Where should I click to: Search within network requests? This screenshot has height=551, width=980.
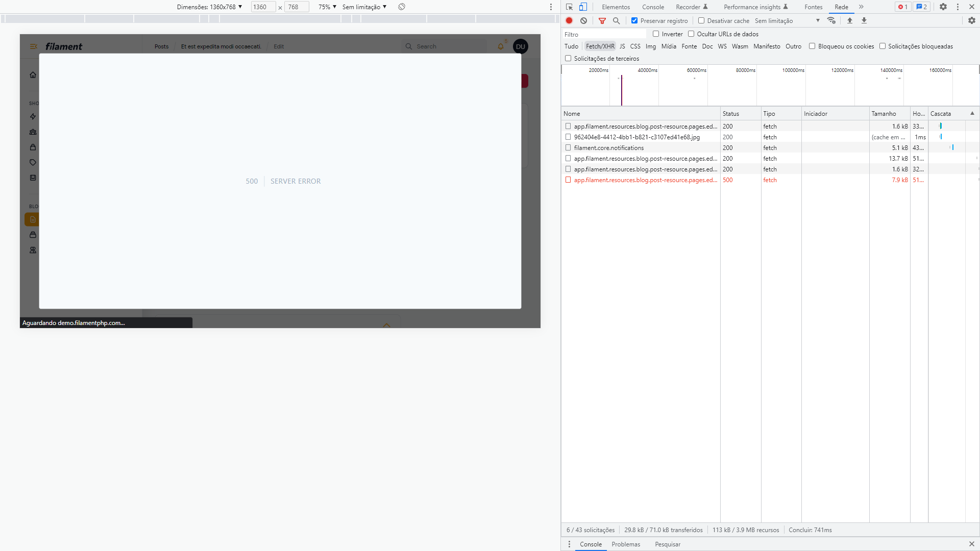pos(617,20)
